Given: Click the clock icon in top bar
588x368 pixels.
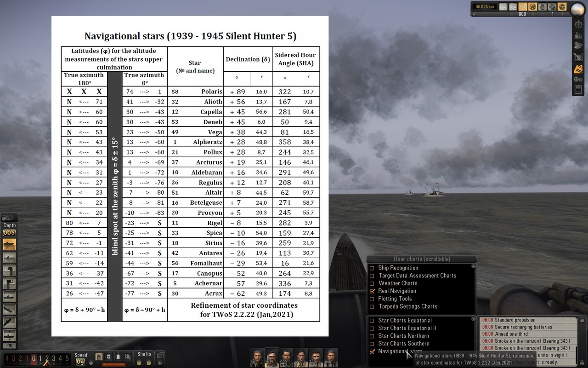Looking at the screenshot, I should tap(552, 6).
